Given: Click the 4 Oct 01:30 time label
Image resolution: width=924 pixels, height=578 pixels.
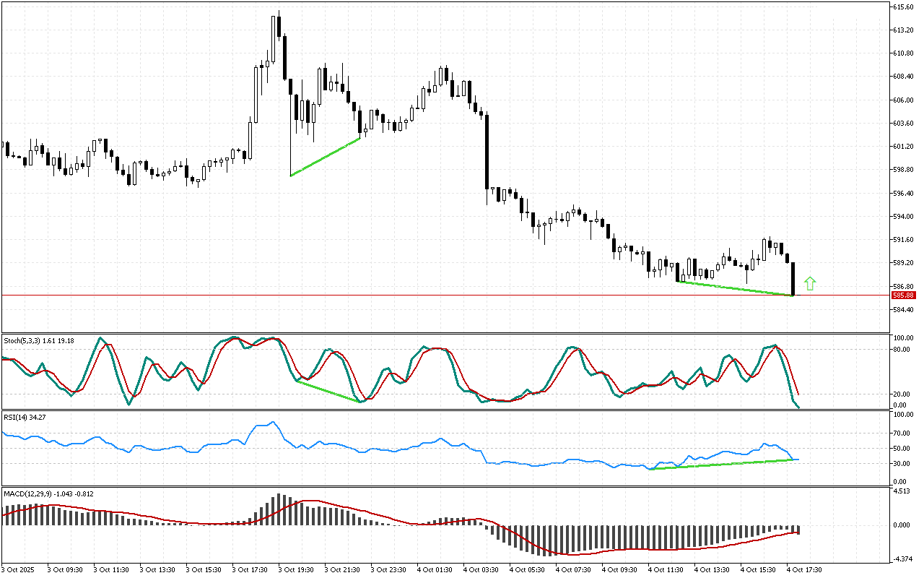Looking at the screenshot, I should coord(439,569).
